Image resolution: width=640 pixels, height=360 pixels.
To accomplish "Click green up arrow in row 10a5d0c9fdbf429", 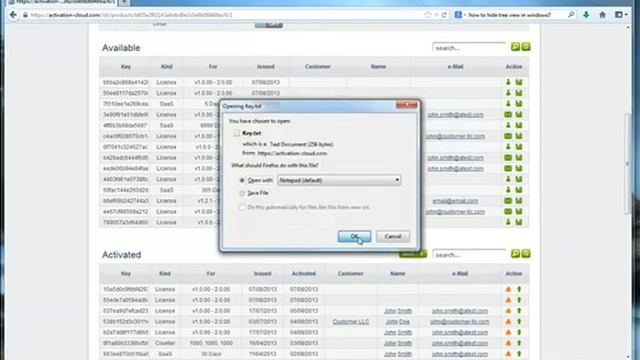I will pyautogui.click(x=519, y=289).
